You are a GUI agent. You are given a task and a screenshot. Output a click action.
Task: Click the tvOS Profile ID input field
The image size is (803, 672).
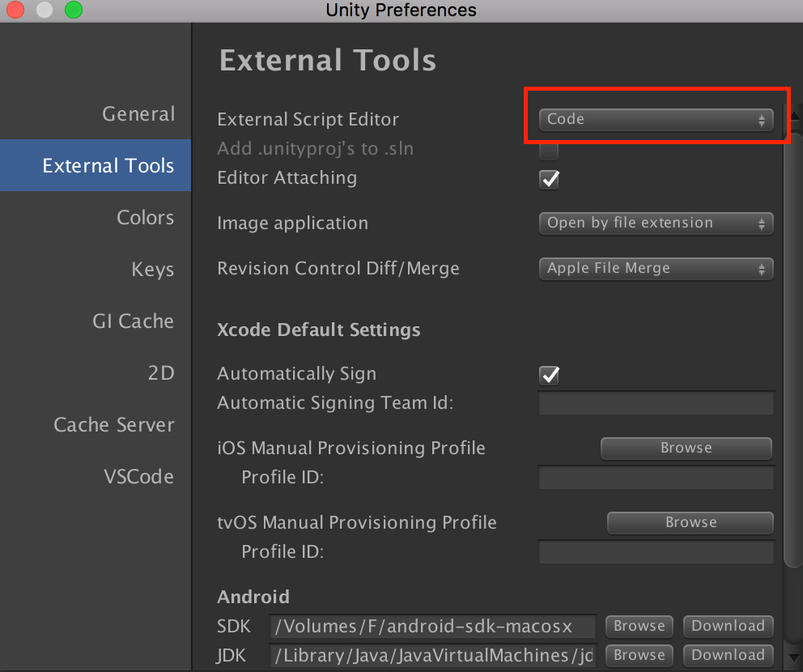(x=656, y=552)
